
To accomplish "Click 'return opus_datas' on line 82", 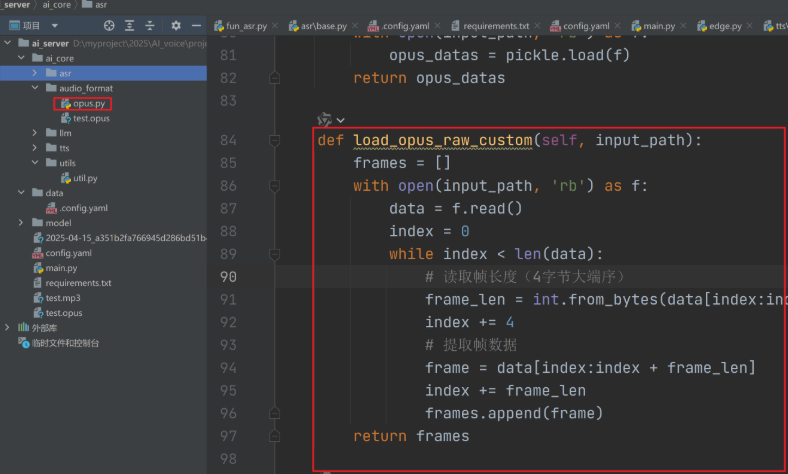I will pyautogui.click(x=429, y=78).
